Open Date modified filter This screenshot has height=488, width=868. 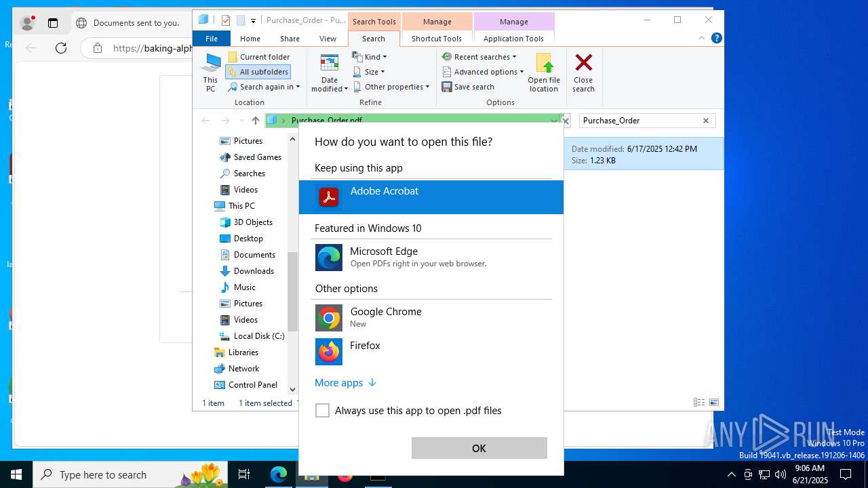pyautogui.click(x=330, y=73)
